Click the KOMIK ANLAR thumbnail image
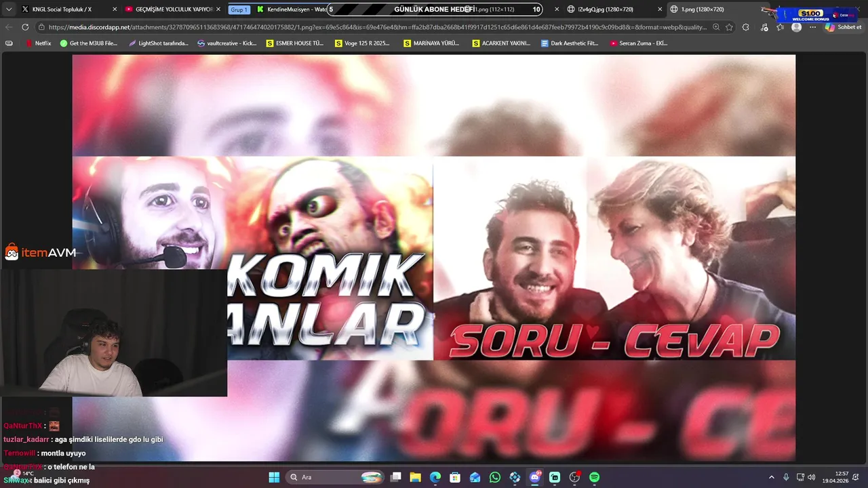This screenshot has height=488, width=868. 252,258
